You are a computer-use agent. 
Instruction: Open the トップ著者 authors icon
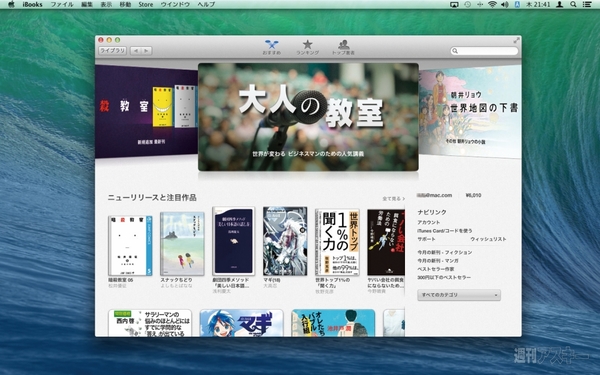click(343, 47)
